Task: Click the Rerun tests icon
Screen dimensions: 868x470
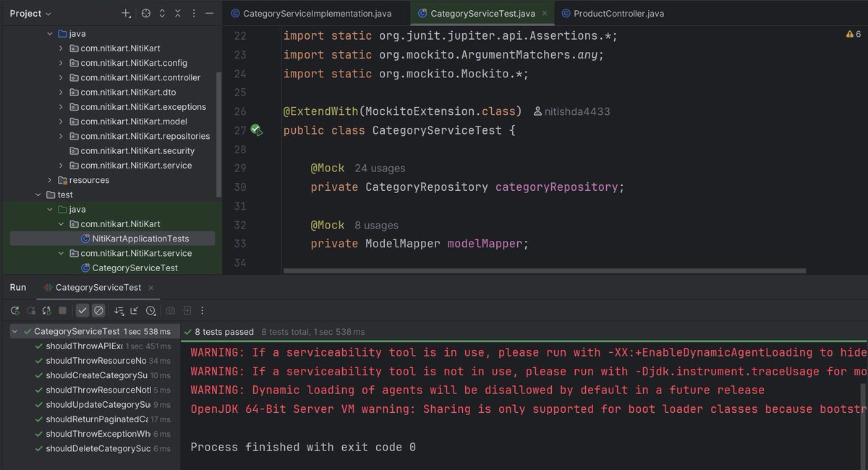Action: (14, 310)
